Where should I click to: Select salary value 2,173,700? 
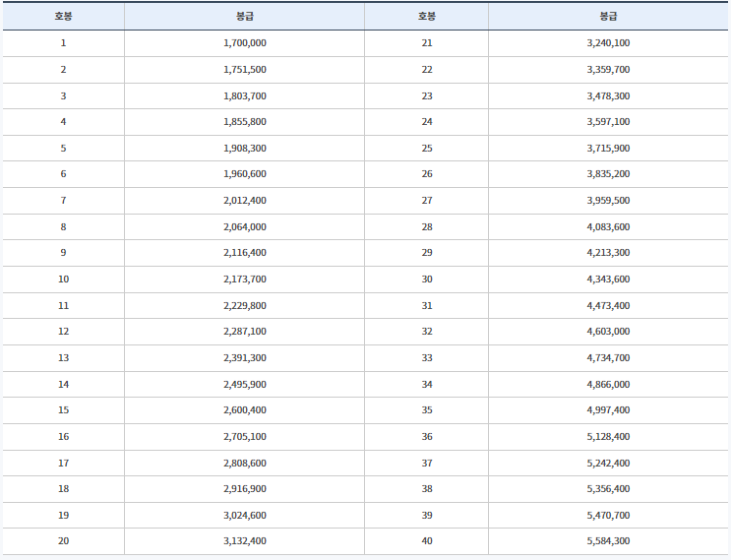coord(245,280)
